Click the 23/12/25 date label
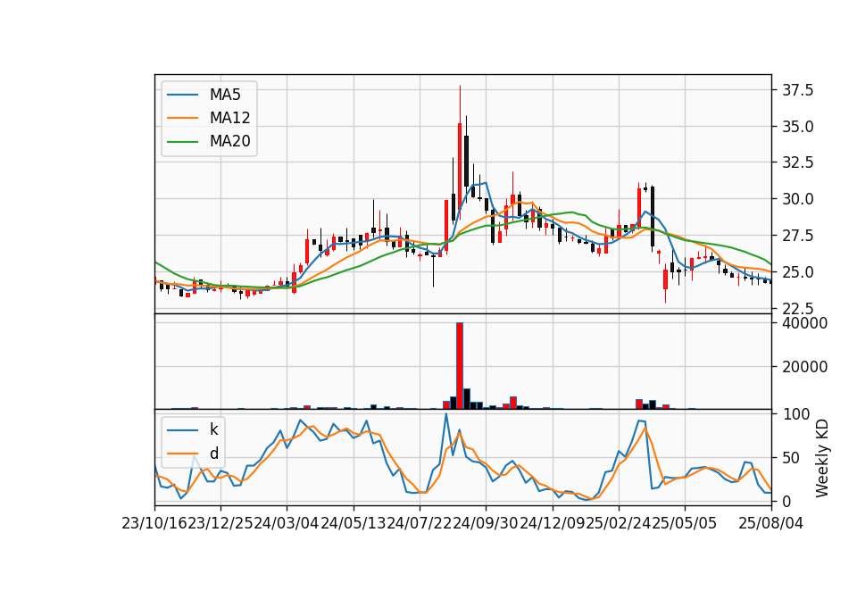857x616 pixels. pos(220,523)
